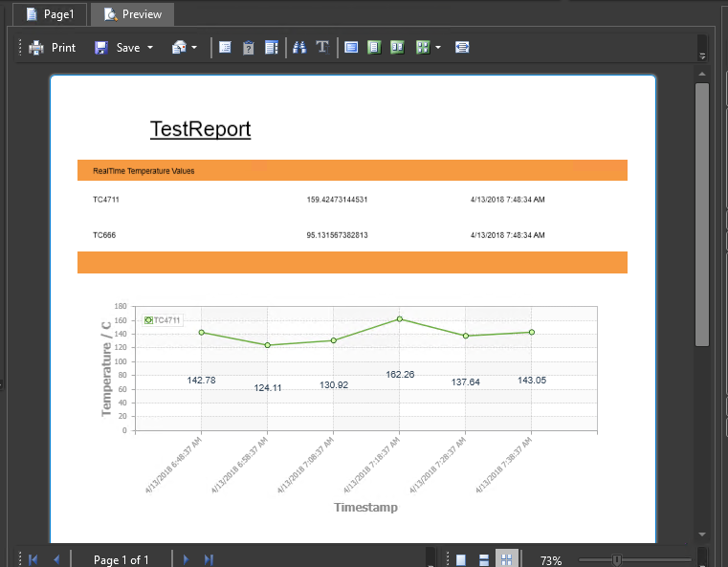Click the vertical scrollbar thumb
The width and height of the screenshot is (728, 567).
pos(702,214)
